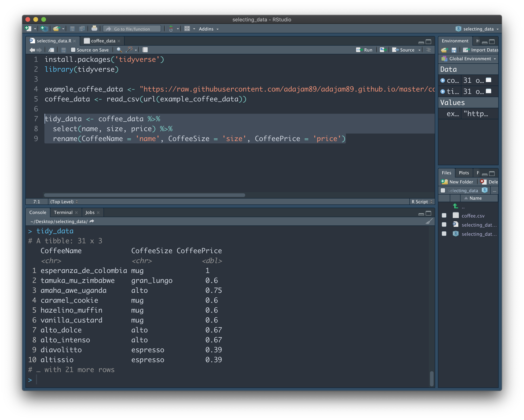Switch to Plots tab
524x420 pixels.
464,173
